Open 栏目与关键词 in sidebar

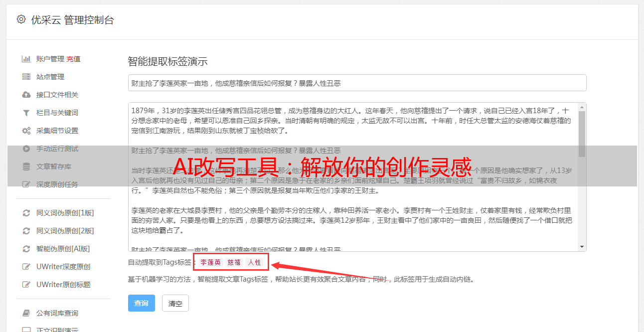click(x=57, y=113)
